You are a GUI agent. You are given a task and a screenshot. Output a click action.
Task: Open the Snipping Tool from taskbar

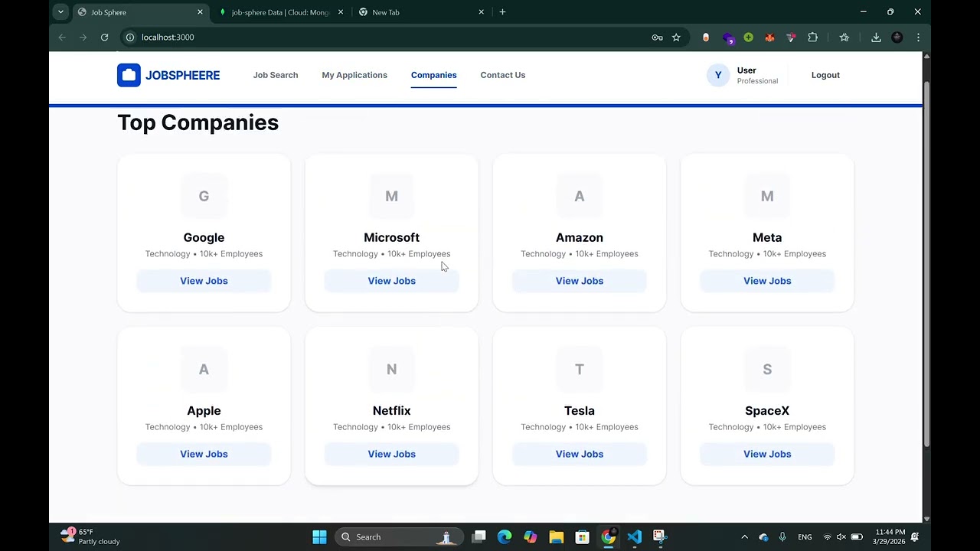(659, 536)
